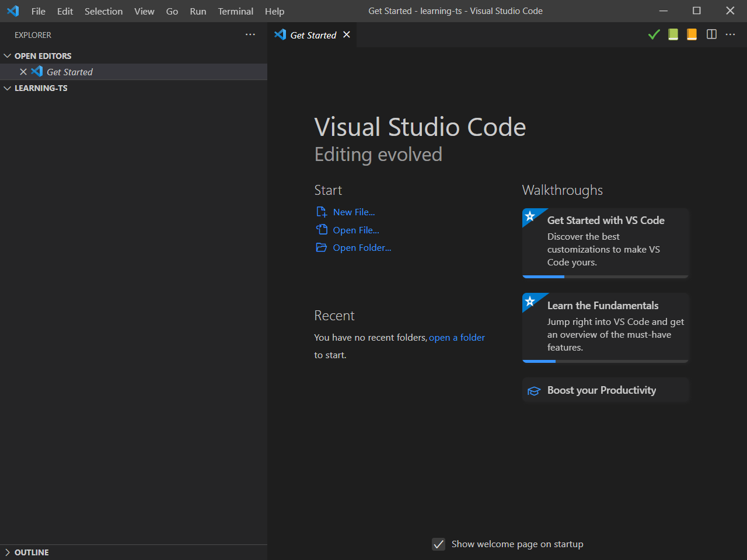Minimize the VS Code window
The image size is (747, 560).
click(x=664, y=11)
